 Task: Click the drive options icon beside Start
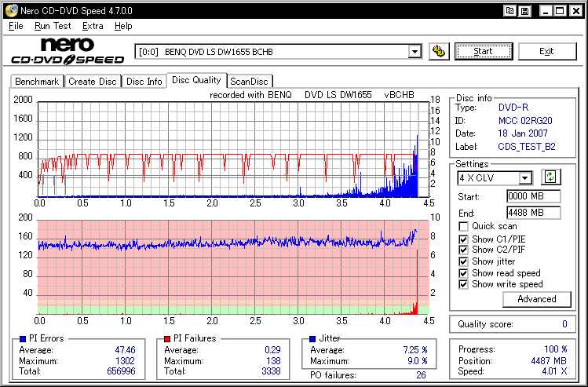(440, 51)
